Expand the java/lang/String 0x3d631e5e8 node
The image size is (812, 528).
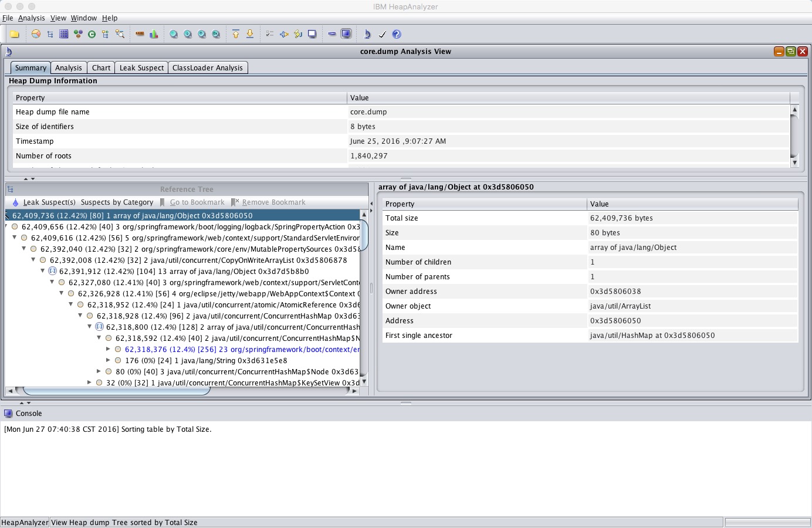109,360
